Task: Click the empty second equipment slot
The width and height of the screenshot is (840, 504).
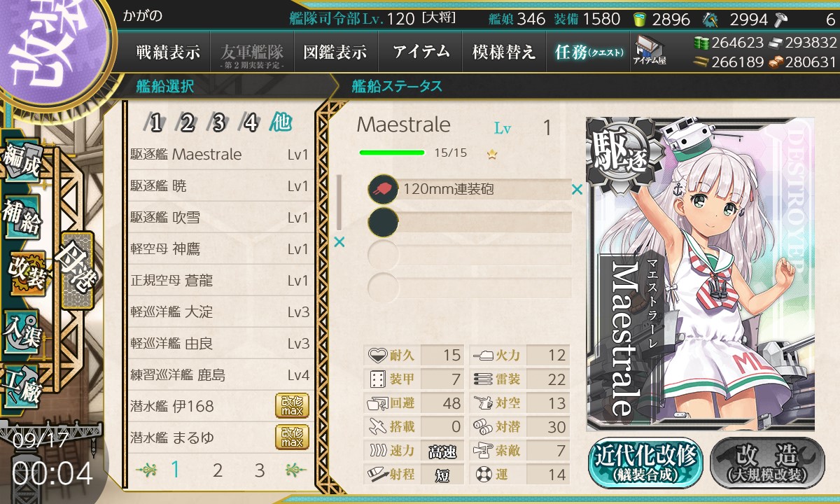Action: click(469, 221)
